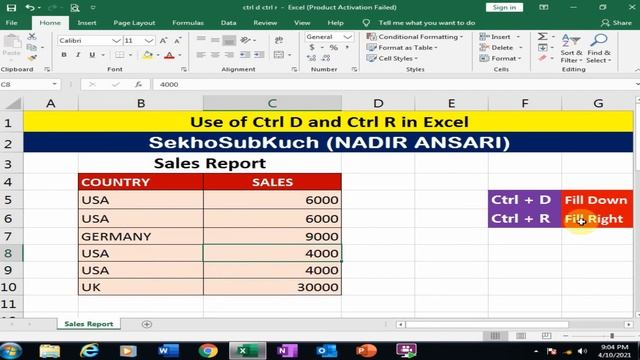The height and width of the screenshot is (360, 640).
Task: Open PowerPoint from the taskbar
Action: [366, 351]
